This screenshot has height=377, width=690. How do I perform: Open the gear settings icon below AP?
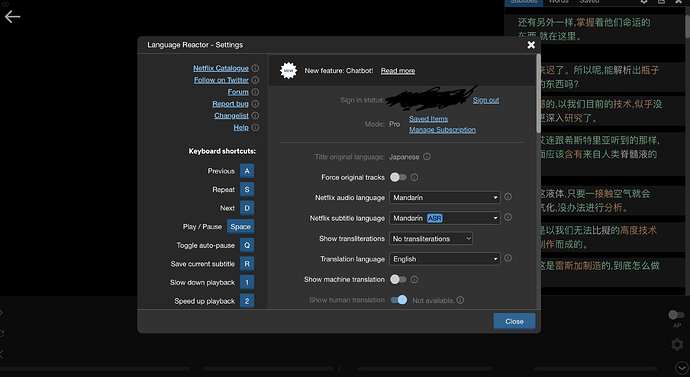[677, 344]
